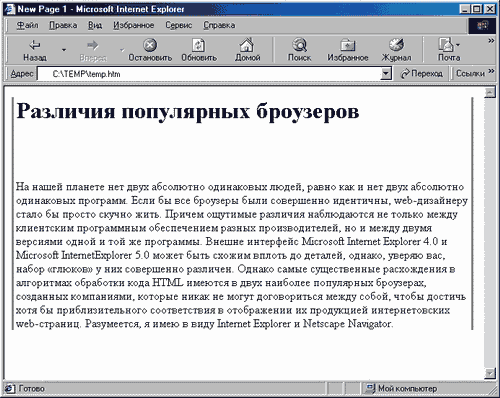Click the Вперед (Forward) toolbar icon
Image resolution: width=500 pixels, height=398 pixels.
point(93,45)
